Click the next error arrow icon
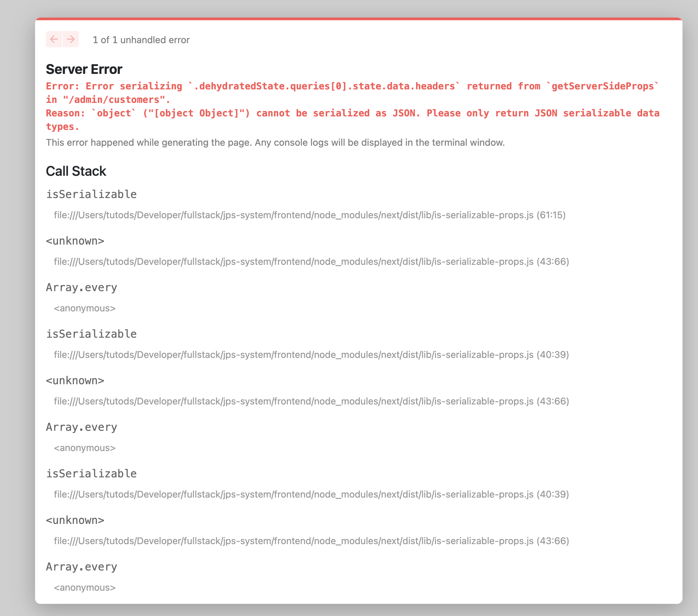This screenshot has height=616, width=698. [x=71, y=39]
